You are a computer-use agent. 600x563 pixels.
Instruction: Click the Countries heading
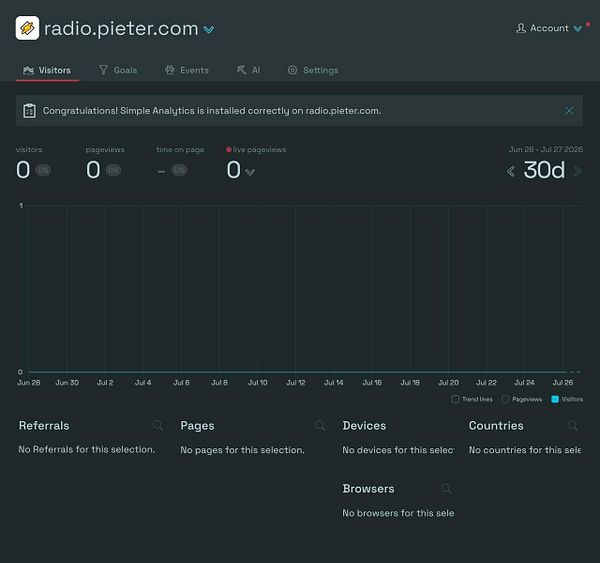coord(496,426)
